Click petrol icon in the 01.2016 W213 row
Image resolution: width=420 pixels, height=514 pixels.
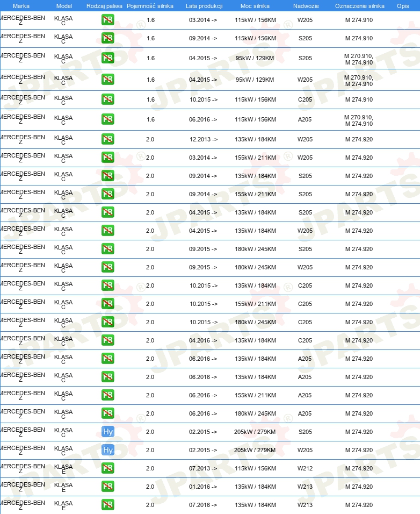108,487
